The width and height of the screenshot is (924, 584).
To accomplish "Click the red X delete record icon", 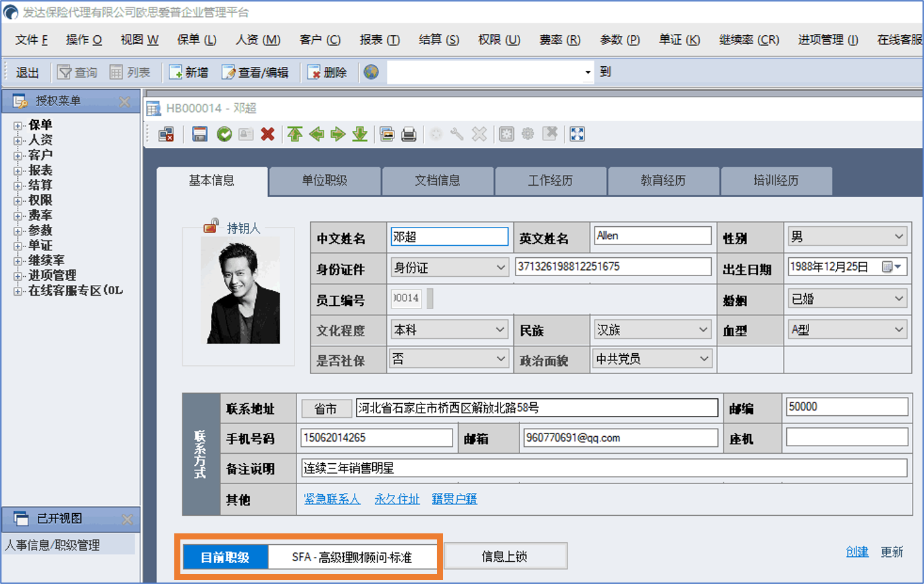I will (267, 134).
